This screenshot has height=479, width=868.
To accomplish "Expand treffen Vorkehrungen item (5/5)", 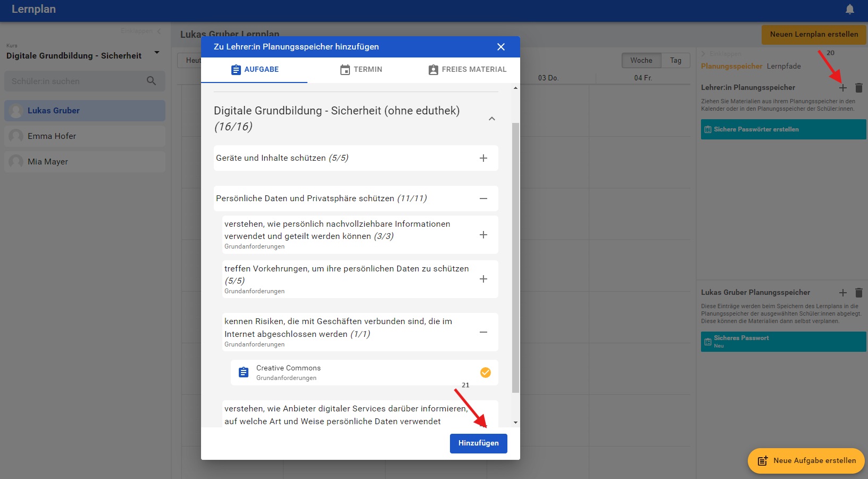I will click(483, 279).
